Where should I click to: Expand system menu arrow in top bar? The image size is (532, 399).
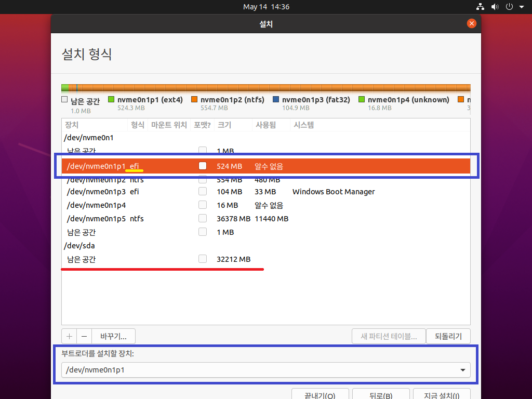point(522,7)
